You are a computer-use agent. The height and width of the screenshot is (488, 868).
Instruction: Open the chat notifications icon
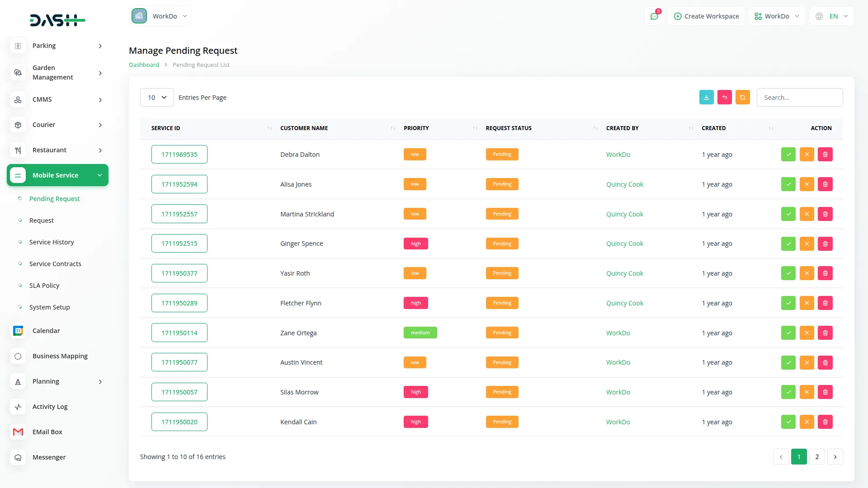(654, 16)
